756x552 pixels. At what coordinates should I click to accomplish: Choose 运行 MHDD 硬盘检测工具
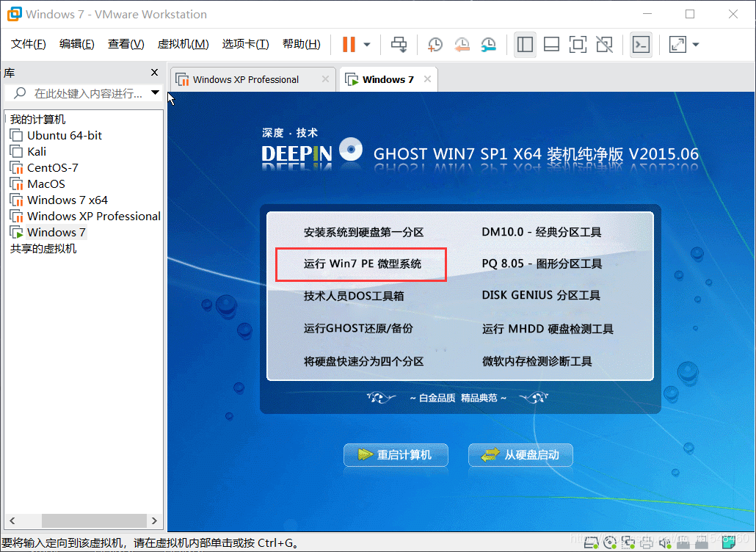coord(548,329)
